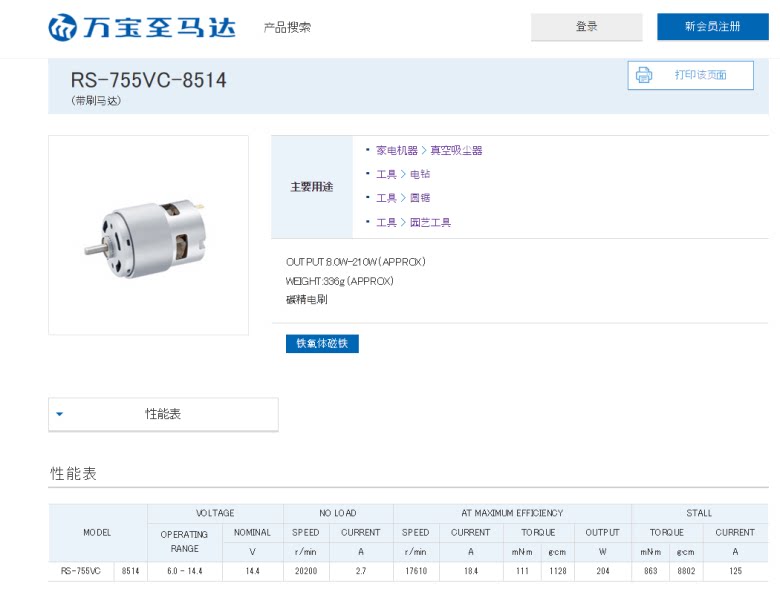Click the RS-755VC-8514 page title
Image resolution: width=780 pixels, height=589 pixels.
[x=148, y=80]
